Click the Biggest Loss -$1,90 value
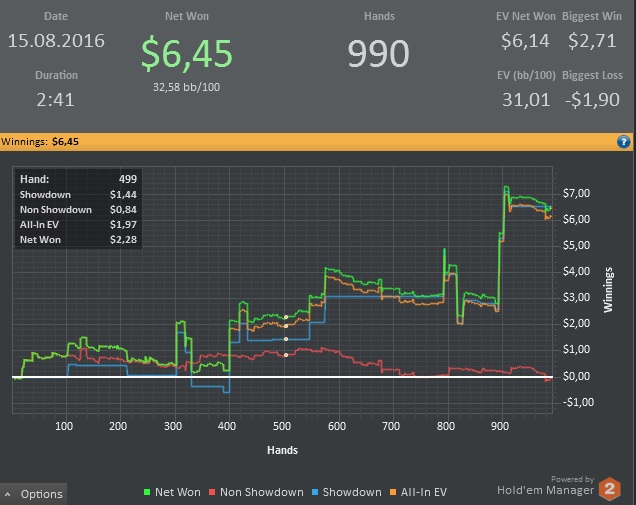 click(592, 100)
